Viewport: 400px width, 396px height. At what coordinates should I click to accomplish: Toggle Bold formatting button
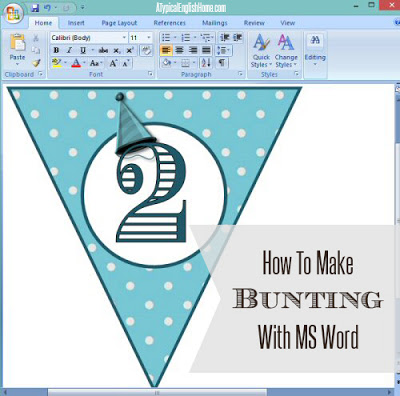[x=56, y=50]
